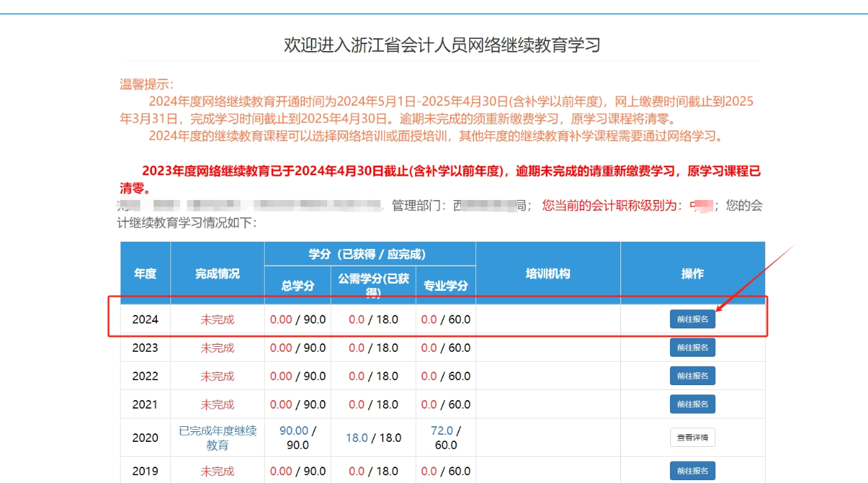Click the 前往报名 button for year 2019
868x483 pixels.
pyautogui.click(x=692, y=470)
